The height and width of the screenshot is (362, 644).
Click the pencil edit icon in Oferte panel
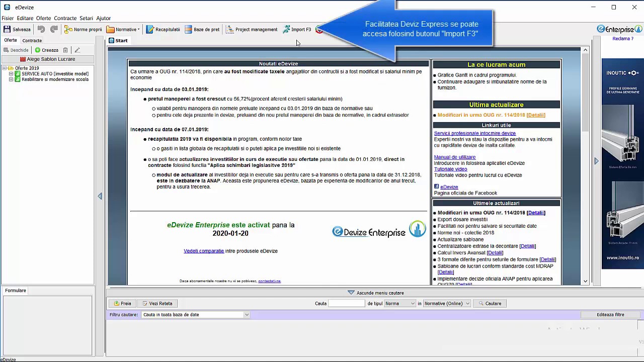(x=77, y=50)
